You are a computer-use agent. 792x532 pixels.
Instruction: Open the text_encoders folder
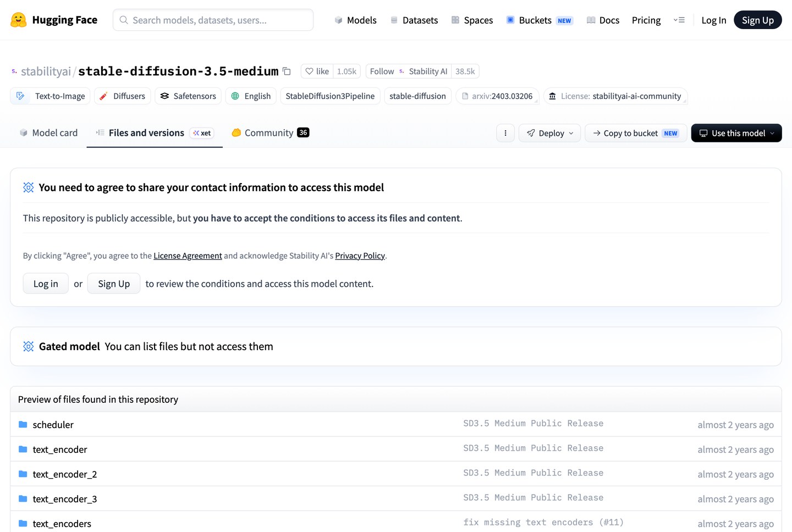click(x=62, y=524)
